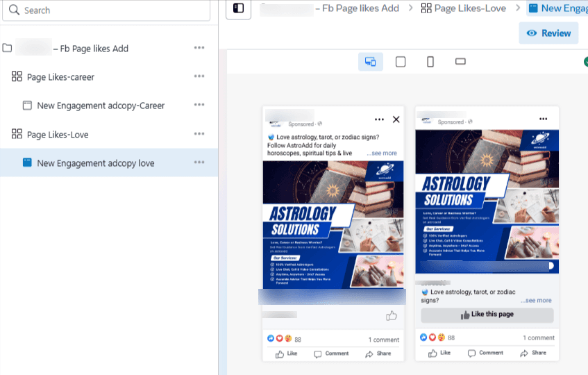
Task: Click Like on the left ad preview
Action: click(x=286, y=353)
